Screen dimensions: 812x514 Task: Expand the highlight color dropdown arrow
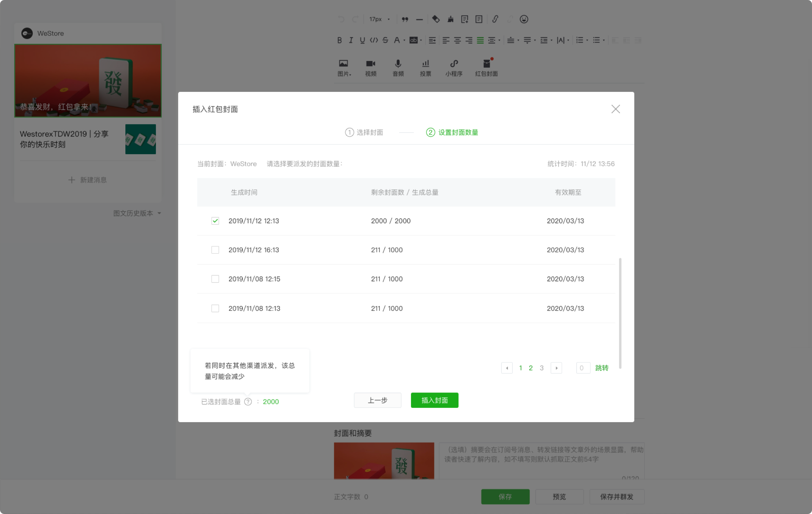pos(421,41)
